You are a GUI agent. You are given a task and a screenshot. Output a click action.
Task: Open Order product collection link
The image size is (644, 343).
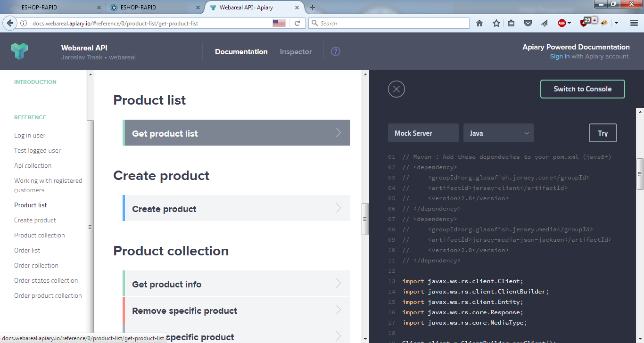pos(48,295)
